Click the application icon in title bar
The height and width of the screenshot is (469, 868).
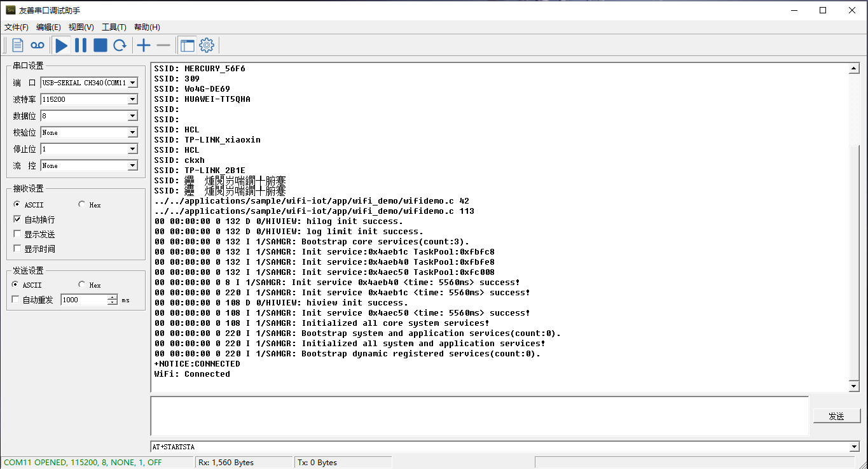[10, 10]
